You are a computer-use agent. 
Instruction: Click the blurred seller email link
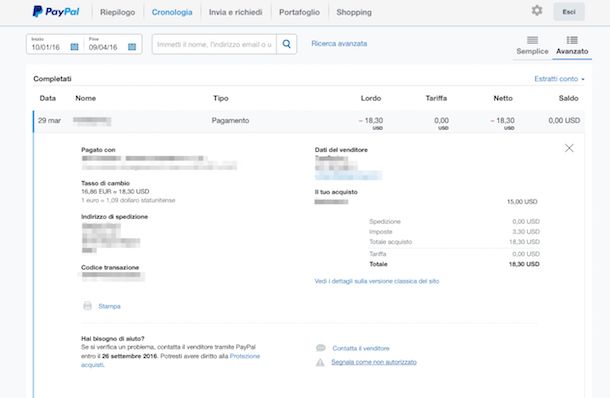coord(348,175)
